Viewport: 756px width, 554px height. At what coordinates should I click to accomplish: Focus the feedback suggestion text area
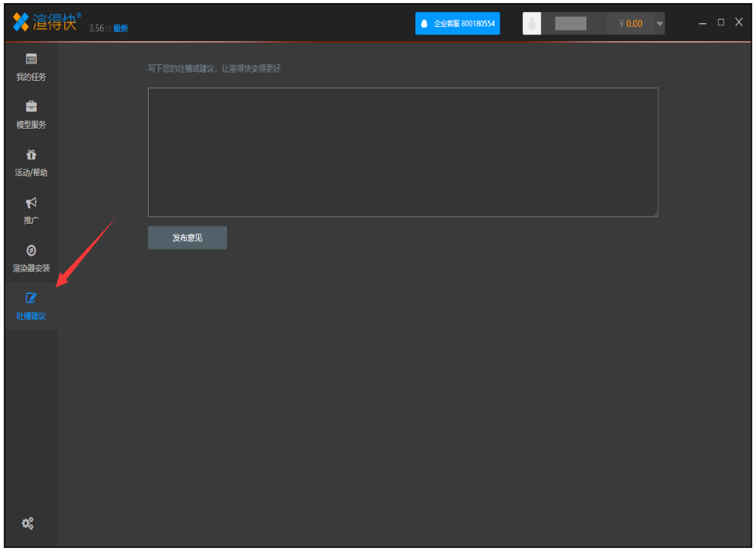tap(403, 152)
